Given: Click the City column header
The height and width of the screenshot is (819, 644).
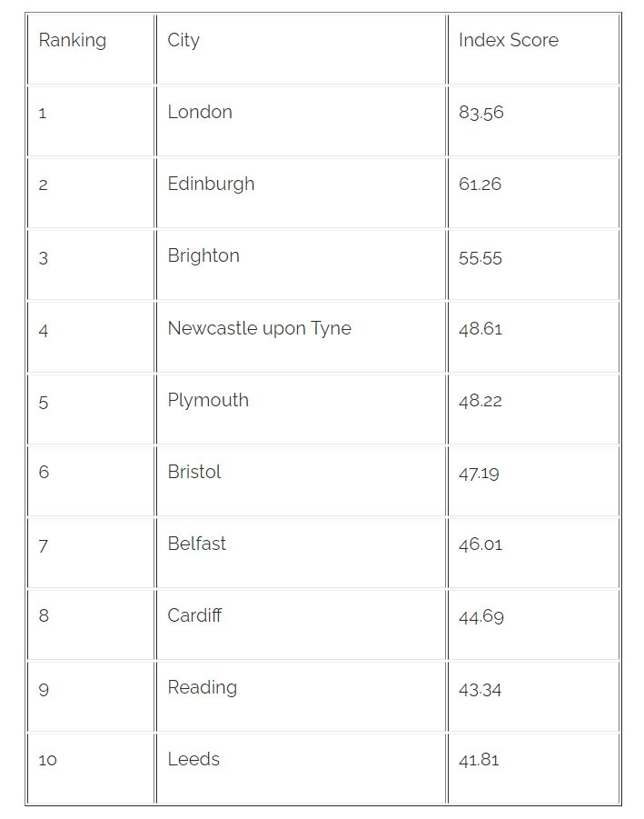Looking at the screenshot, I should point(183,41).
